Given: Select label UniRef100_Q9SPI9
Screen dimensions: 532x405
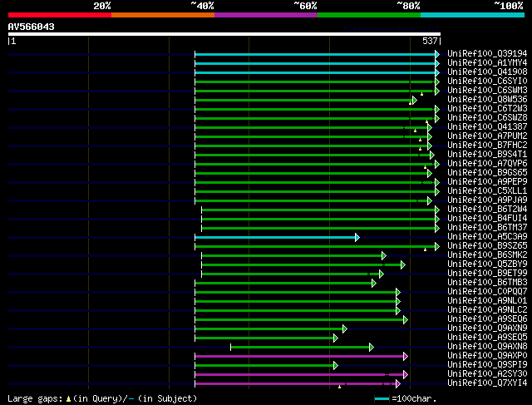Looking at the screenshot, I should [487, 365].
